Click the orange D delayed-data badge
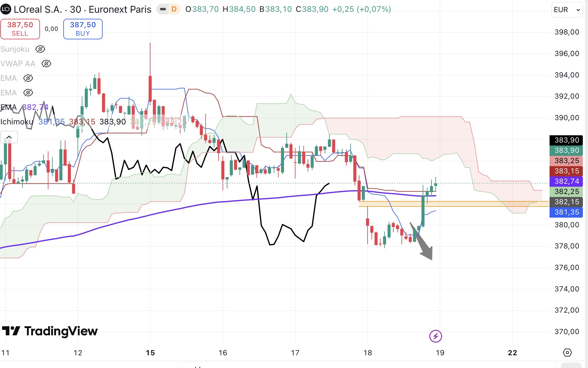The width and height of the screenshot is (588, 368). (x=174, y=9)
